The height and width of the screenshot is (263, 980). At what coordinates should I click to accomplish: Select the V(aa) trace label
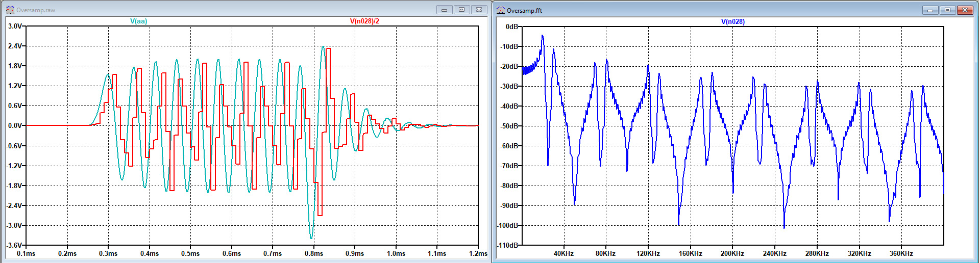[x=139, y=21]
